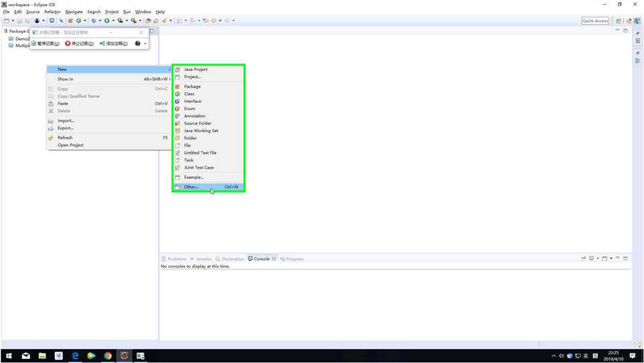Image resolution: width=644 pixels, height=363 pixels.
Task: Open the Windows notification center icon
Action: tap(633, 356)
